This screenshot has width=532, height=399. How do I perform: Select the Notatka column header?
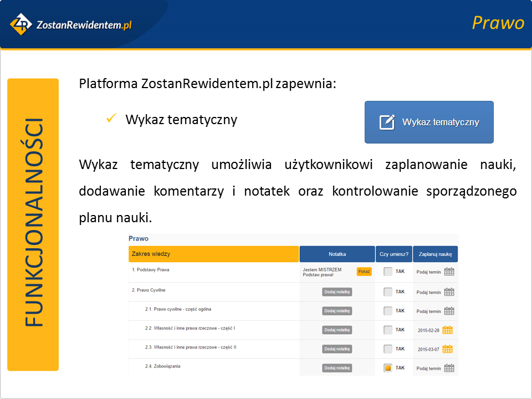(x=337, y=254)
